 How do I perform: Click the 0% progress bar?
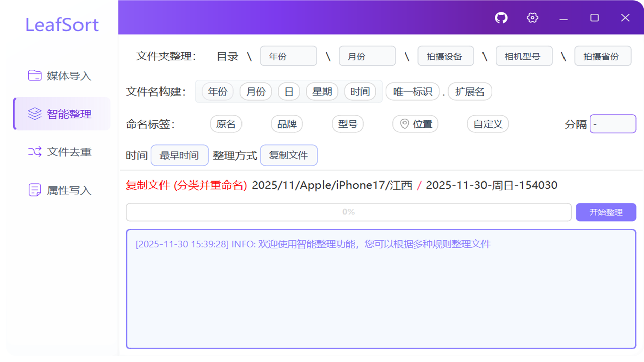click(348, 212)
